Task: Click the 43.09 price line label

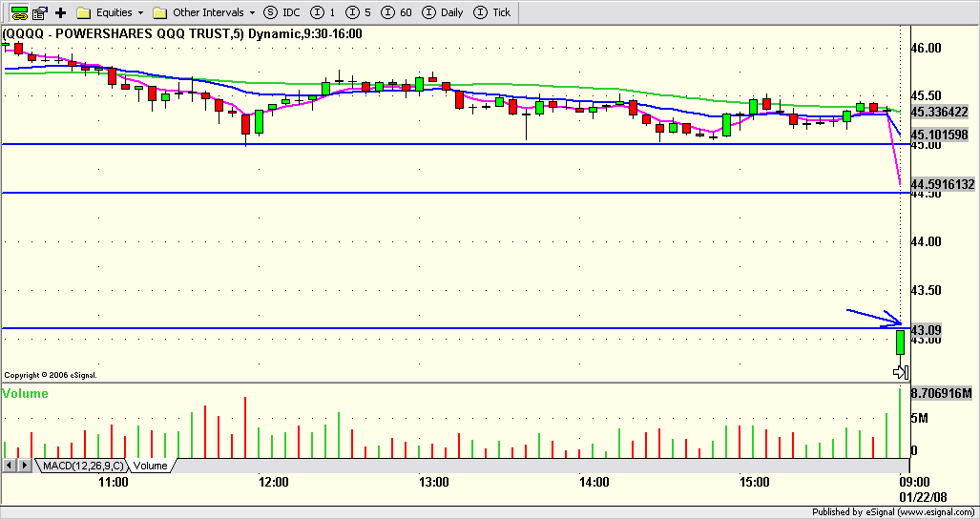Action: point(927,329)
